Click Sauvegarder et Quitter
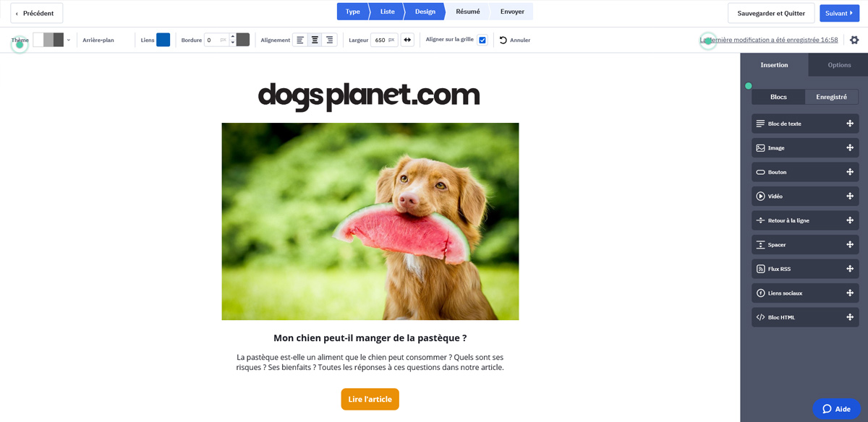This screenshot has height=422, width=868. point(771,13)
